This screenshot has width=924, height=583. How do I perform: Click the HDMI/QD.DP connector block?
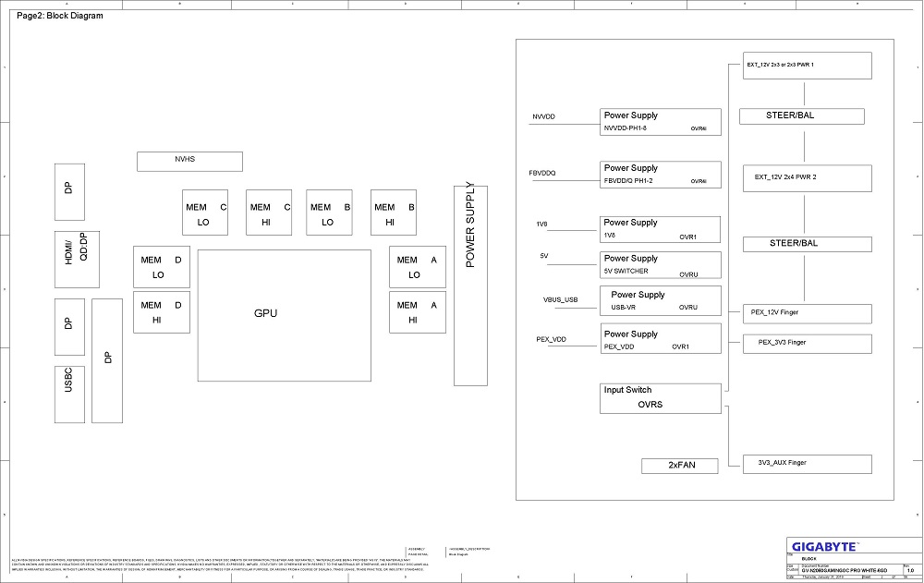point(77,252)
